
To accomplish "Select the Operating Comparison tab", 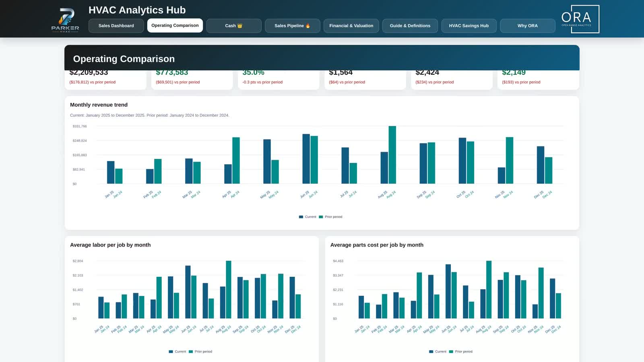I will pyautogui.click(x=175, y=26).
